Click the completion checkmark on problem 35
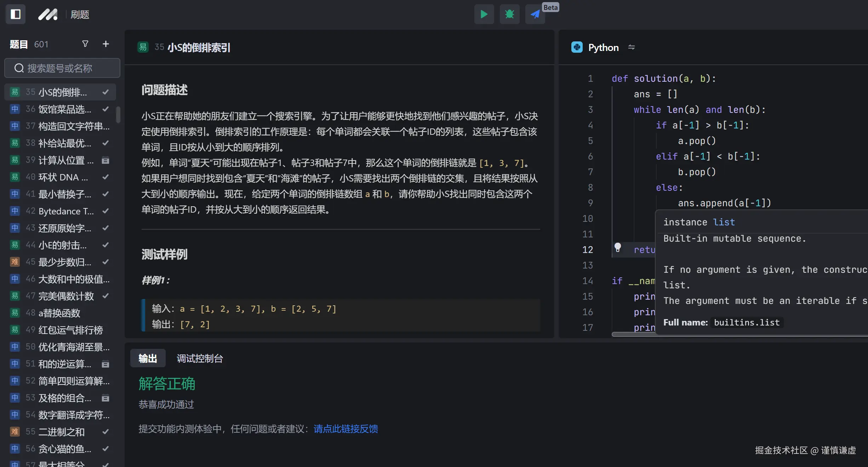868x467 pixels. coord(105,92)
